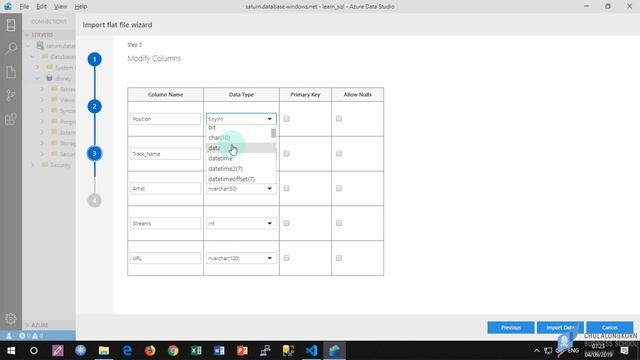
Task: Open the Streams data type dropdown
Action: (x=241, y=223)
